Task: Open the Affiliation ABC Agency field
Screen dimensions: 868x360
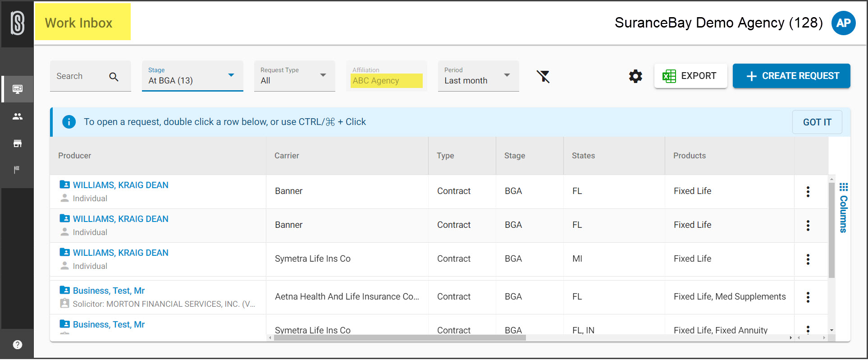Action: pos(386,76)
